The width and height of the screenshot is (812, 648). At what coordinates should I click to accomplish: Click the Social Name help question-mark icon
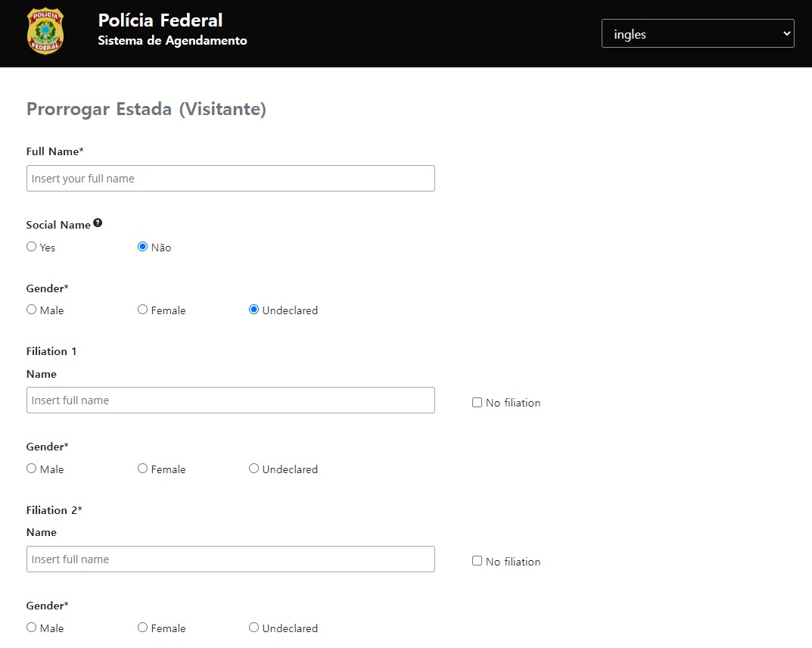pyautogui.click(x=98, y=223)
